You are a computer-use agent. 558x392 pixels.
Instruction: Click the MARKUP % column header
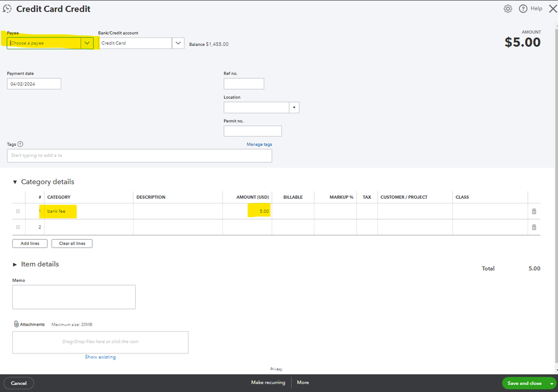pyautogui.click(x=341, y=197)
